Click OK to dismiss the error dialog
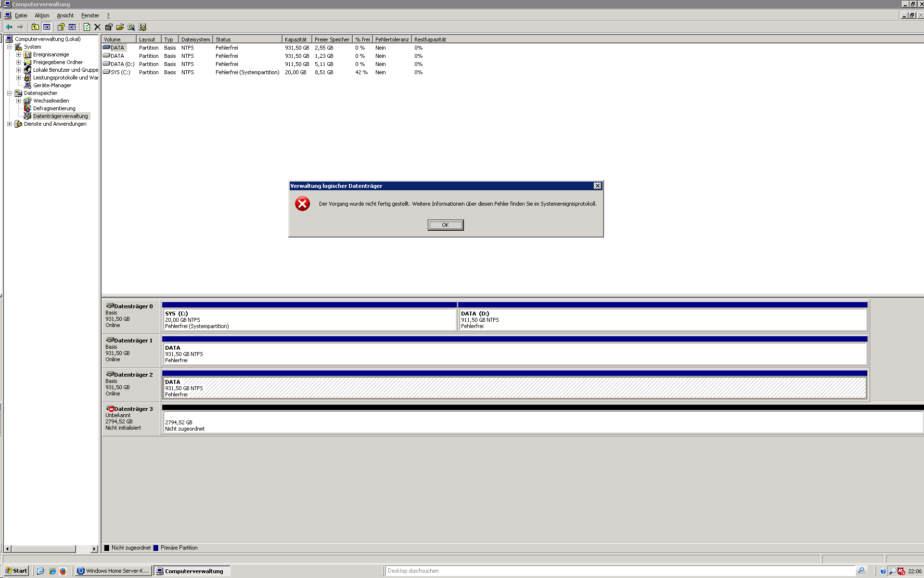The image size is (924, 578). pos(445,224)
